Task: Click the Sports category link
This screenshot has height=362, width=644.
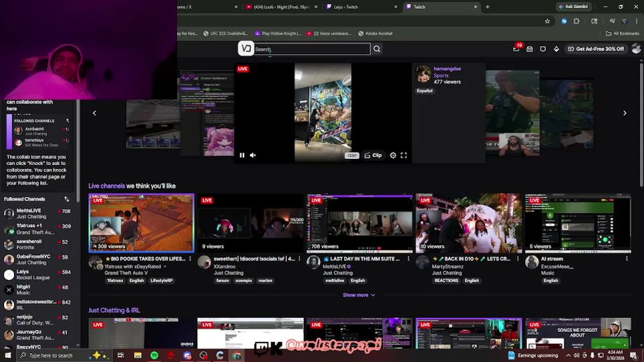Action: 441,75
